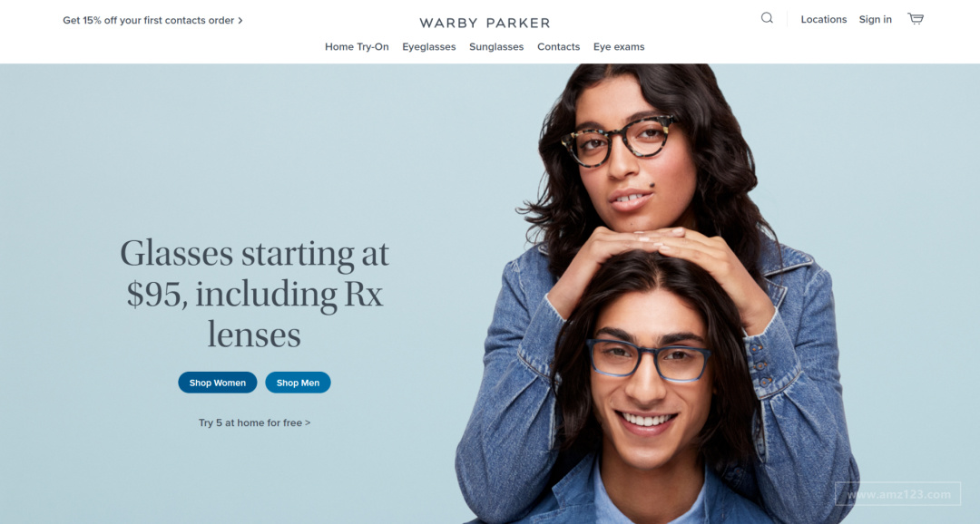Open the Eye exams page

619,47
